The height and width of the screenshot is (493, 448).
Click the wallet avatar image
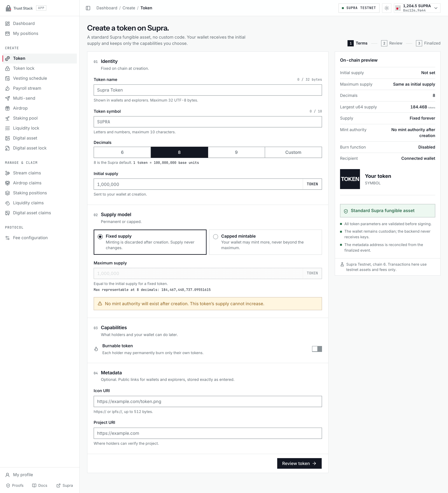click(398, 8)
